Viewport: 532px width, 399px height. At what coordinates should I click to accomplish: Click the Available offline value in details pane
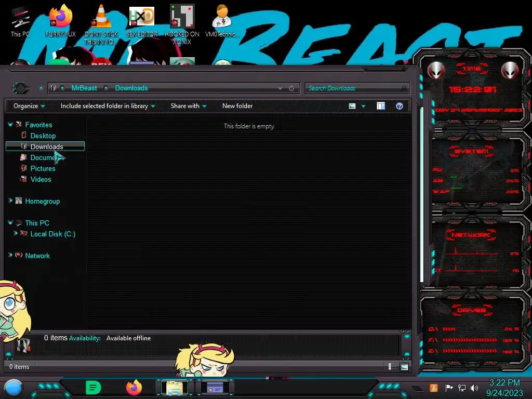pos(129,338)
